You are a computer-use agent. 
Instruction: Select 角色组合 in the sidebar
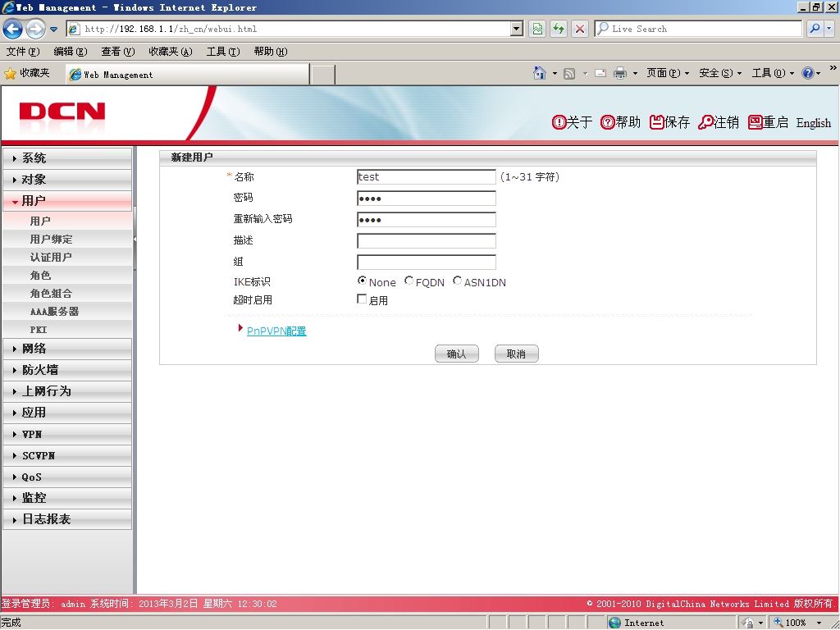tap(52, 294)
